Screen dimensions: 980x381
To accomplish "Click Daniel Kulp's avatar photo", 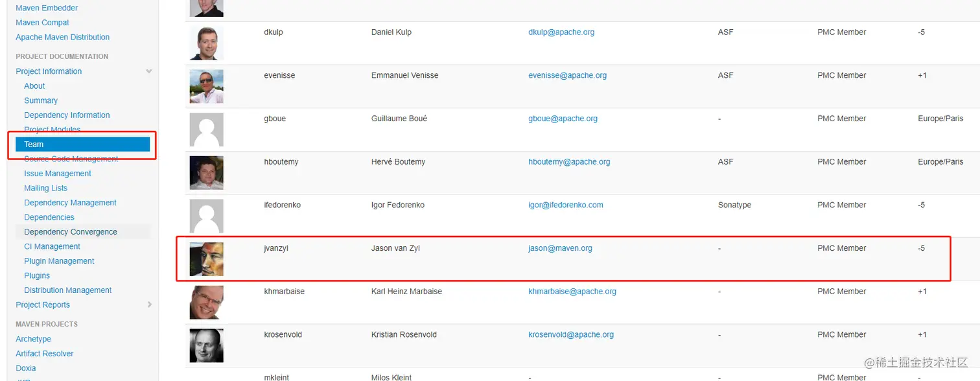I will [207, 43].
